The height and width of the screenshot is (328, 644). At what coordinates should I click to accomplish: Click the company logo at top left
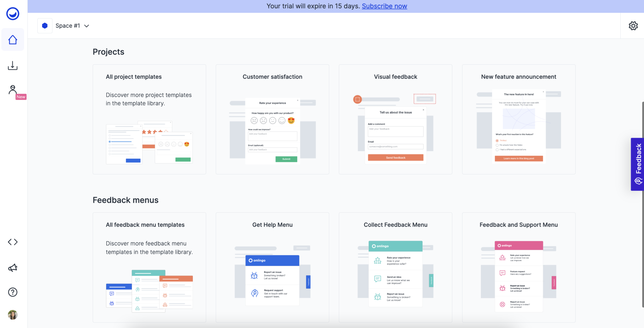coord(13,14)
